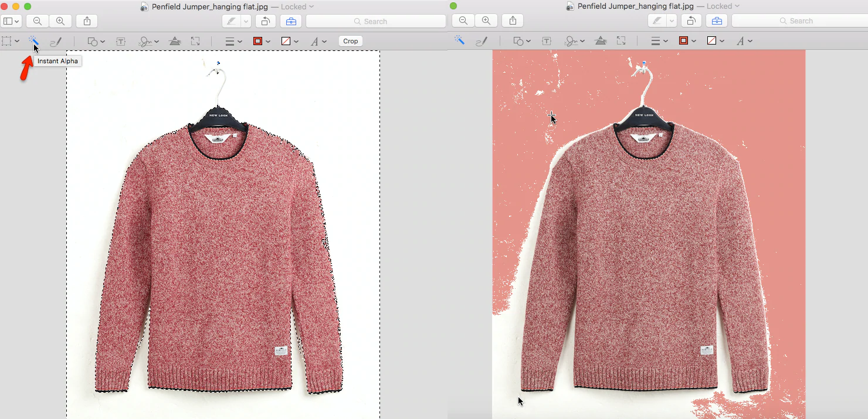Insert Text box tool in left window
This screenshot has height=419, width=868.
tap(121, 42)
